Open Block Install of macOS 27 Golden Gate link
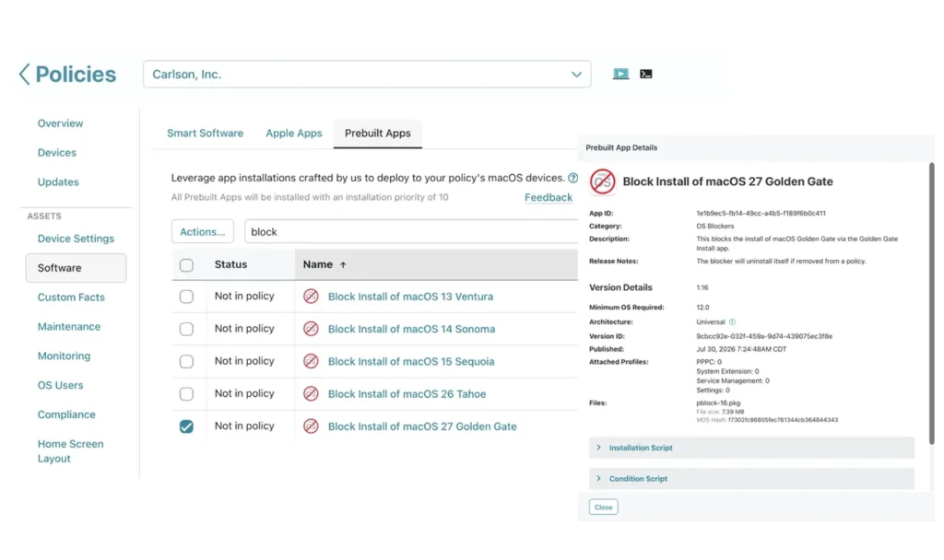 (x=422, y=426)
